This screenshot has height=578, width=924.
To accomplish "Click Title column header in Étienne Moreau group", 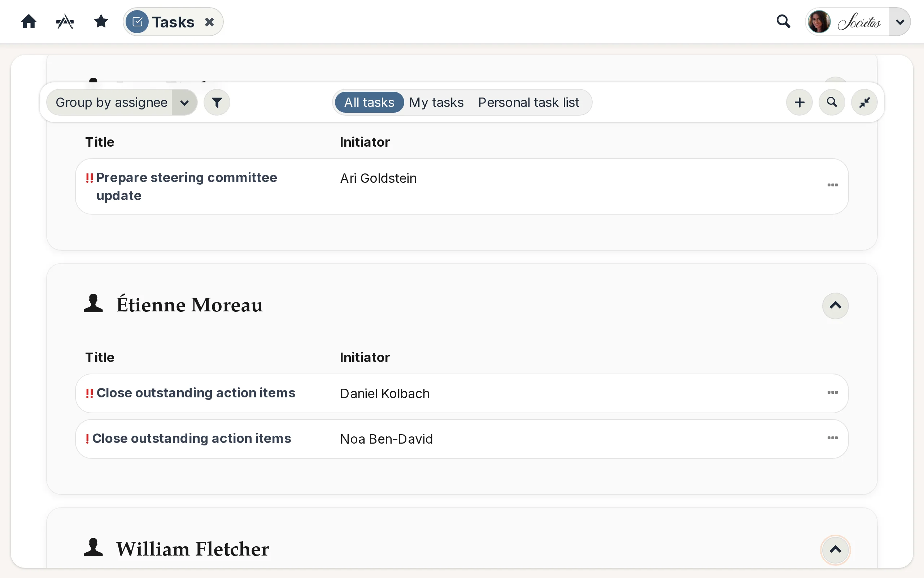I will (100, 357).
